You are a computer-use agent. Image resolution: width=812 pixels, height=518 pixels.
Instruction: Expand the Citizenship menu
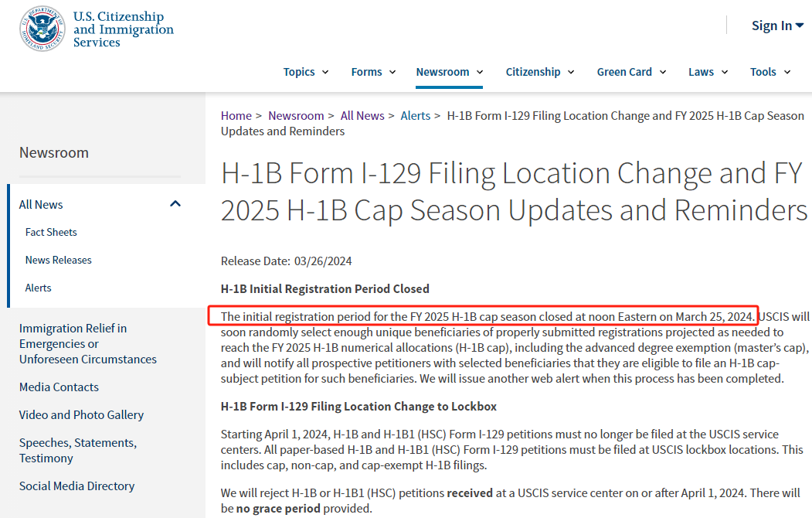[x=540, y=72]
